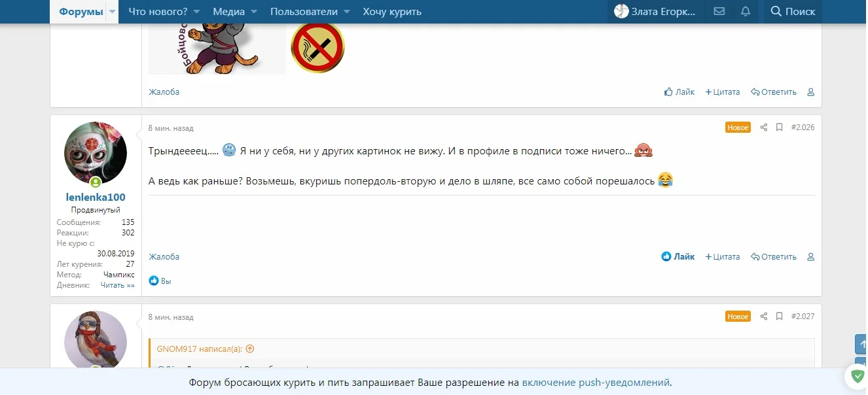Open the Хочу курить menu item
This screenshot has width=868, height=395.
392,11
